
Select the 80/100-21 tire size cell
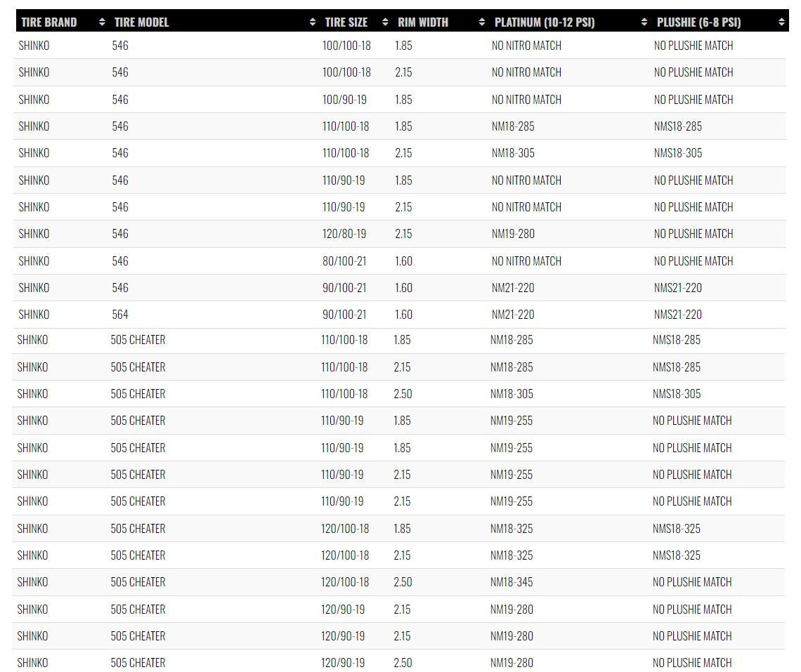[x=344, y=261]
